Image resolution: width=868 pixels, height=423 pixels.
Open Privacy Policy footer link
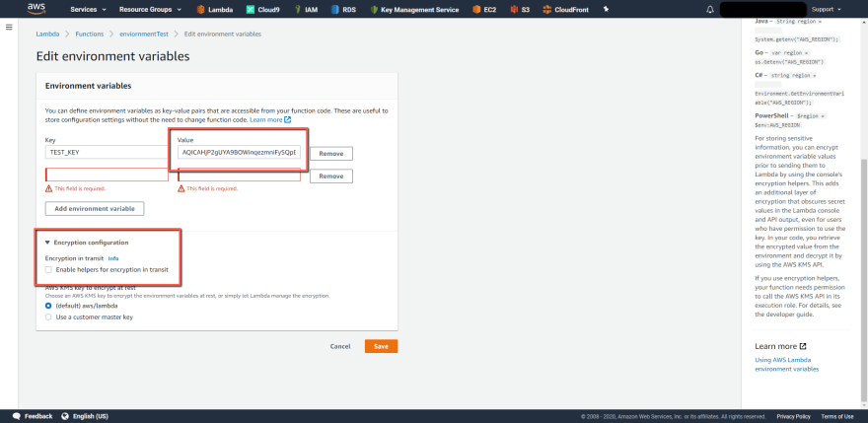tap(793, 416)
